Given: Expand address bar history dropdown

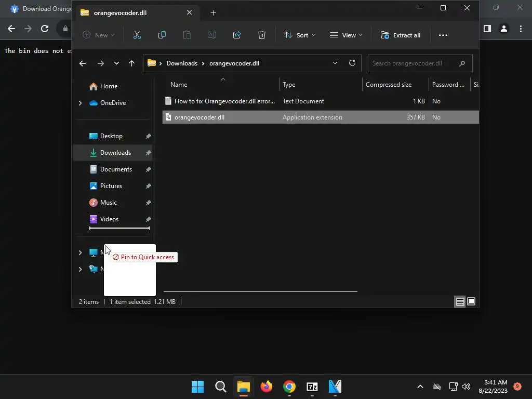Looking at the screenshot, I should 335,63.
